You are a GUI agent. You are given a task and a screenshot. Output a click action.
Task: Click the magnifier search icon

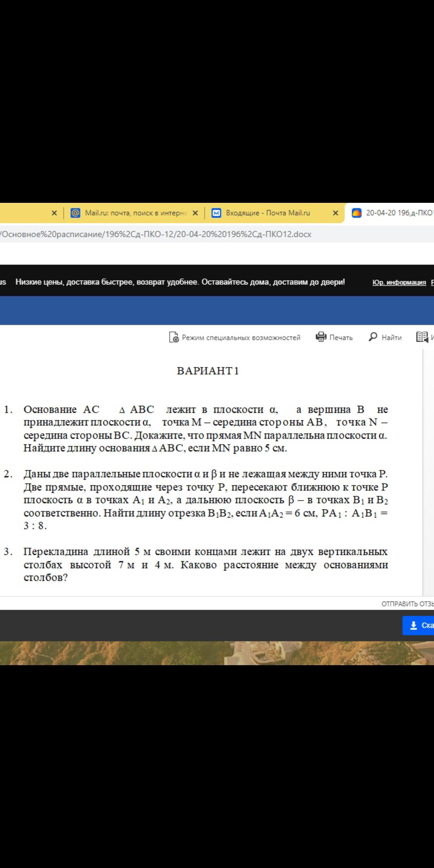(x=373, y=337)
